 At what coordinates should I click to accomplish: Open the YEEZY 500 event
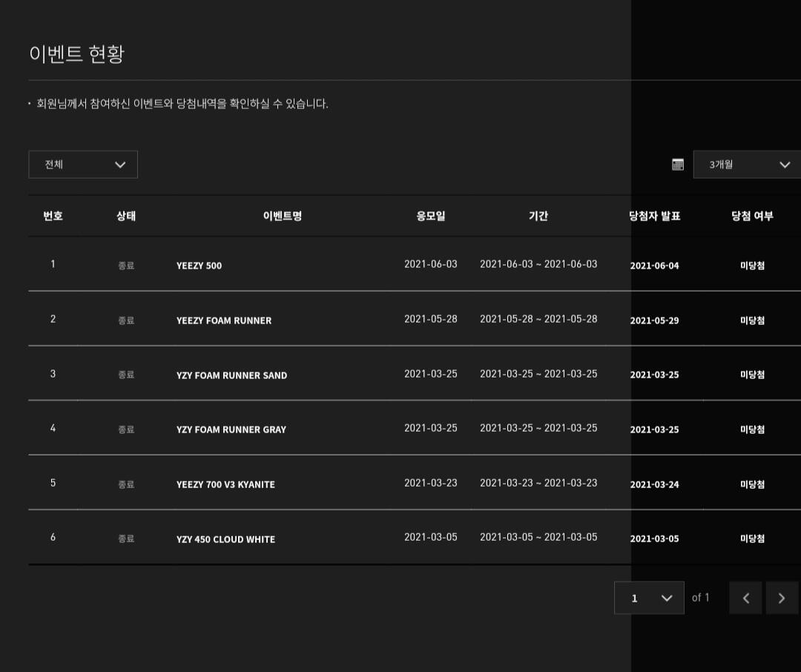coord(199,266)
